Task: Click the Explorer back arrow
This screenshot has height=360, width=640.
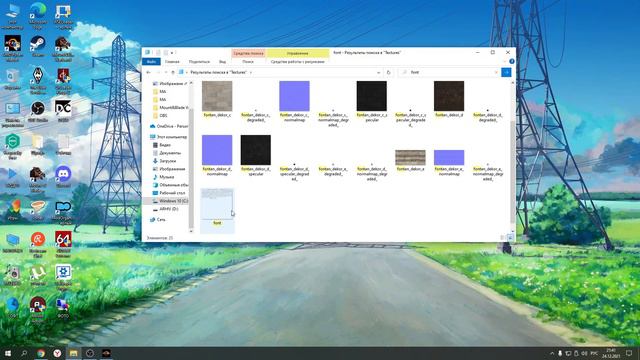Action: pos(149,72)
